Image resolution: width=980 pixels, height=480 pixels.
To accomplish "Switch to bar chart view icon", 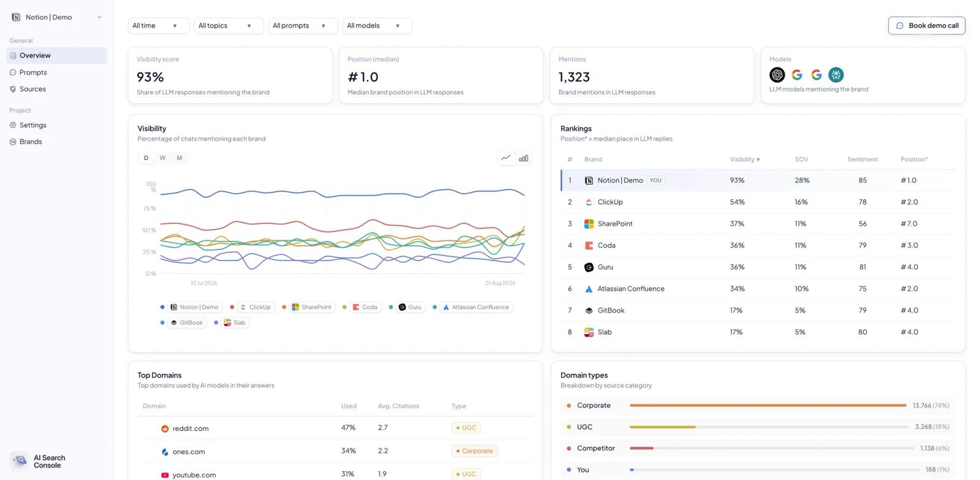I will coord(524,158).
